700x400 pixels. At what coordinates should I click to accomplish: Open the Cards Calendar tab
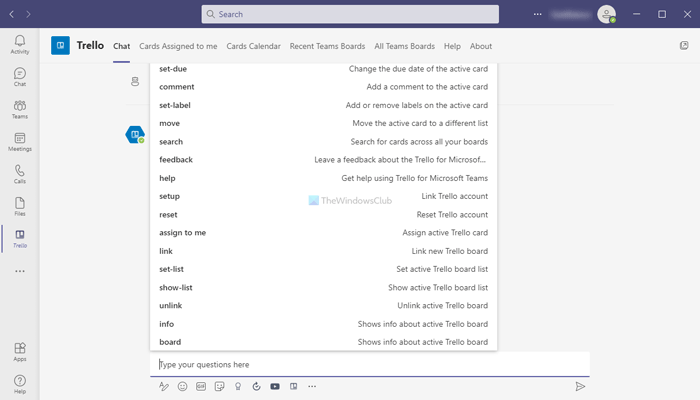point(254,46)
